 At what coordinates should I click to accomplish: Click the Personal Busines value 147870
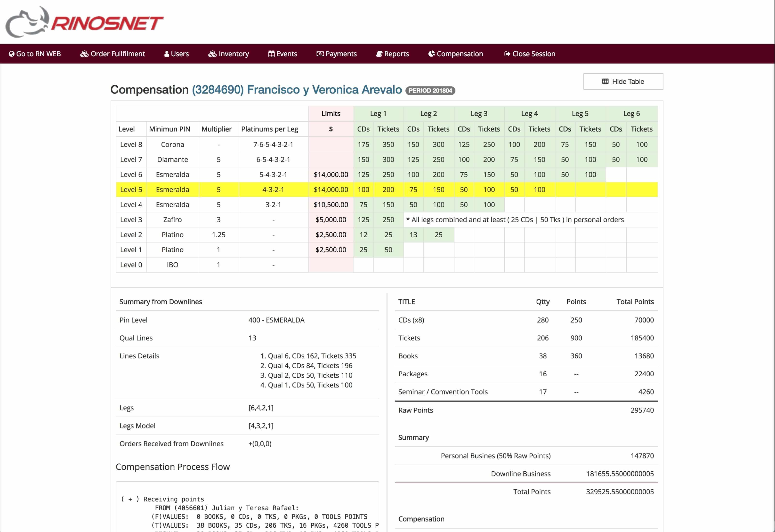642,456
